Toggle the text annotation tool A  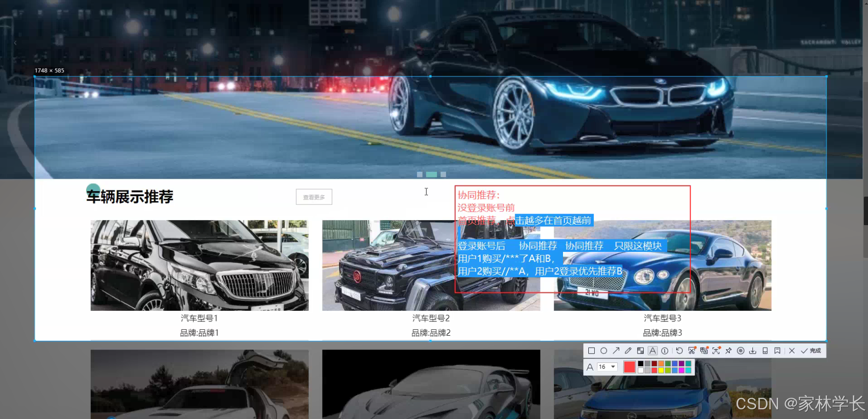652,351
